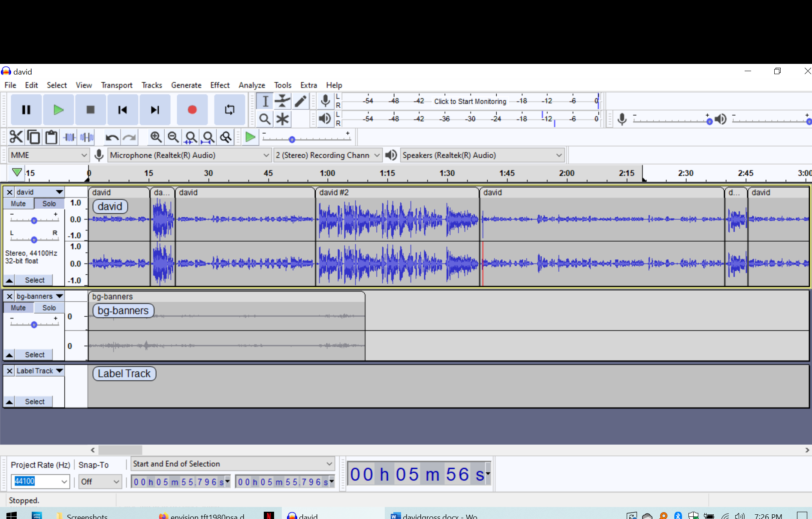Skip to start of project
Viewport: 812px width, 519px height.
[123, 110]
